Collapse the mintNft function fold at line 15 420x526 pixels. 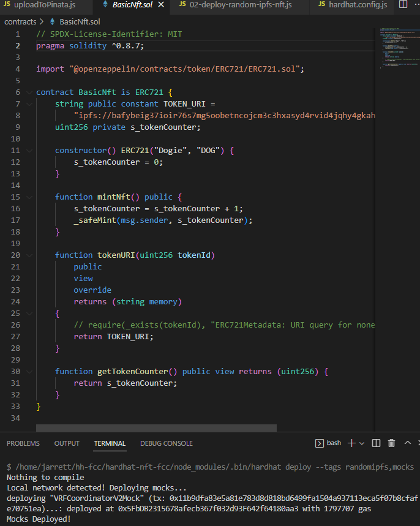tap(29, 197)
